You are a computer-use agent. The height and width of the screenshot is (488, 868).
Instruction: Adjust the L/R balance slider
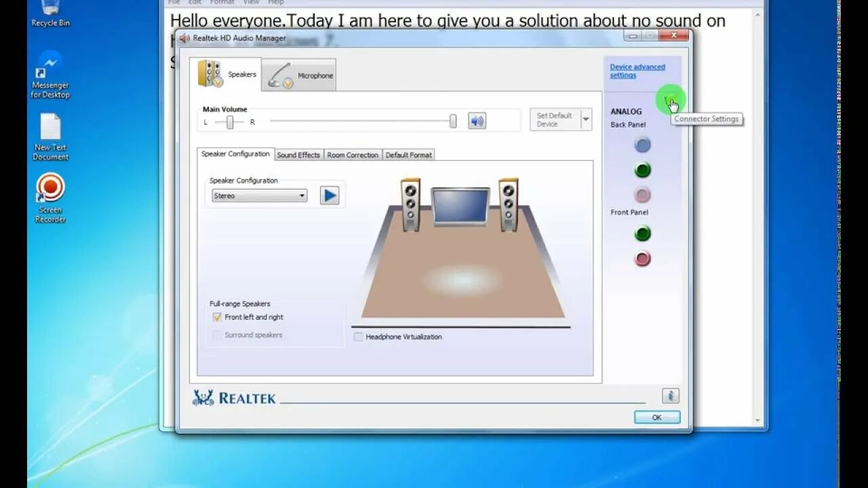pyautogui.click(x=230, y=122)
